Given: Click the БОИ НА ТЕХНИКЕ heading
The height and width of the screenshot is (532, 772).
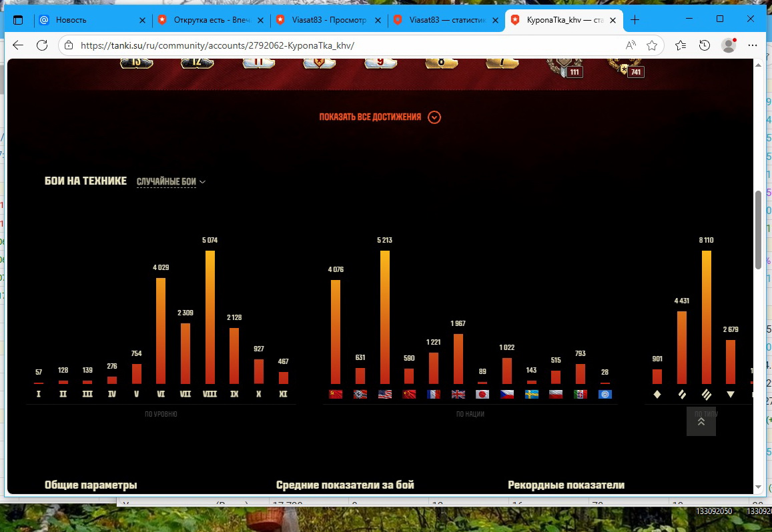Looking at the screenshot, I should [85, 181].
